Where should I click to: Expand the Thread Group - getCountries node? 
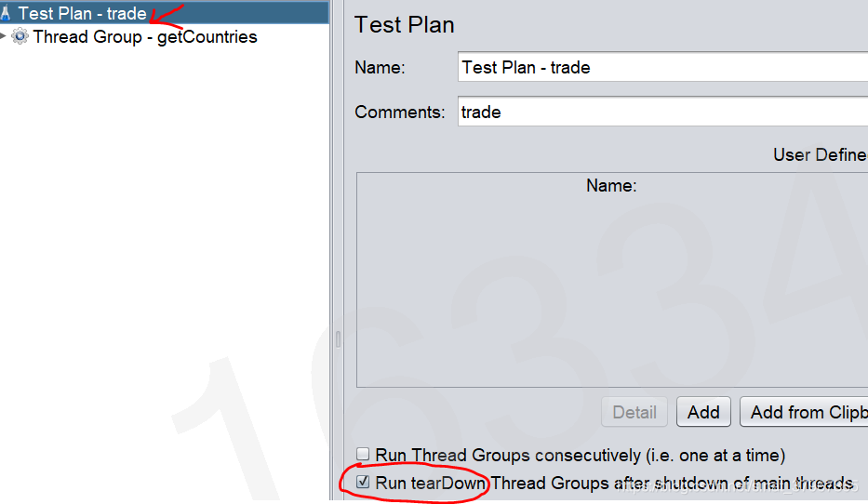(4, 36)
